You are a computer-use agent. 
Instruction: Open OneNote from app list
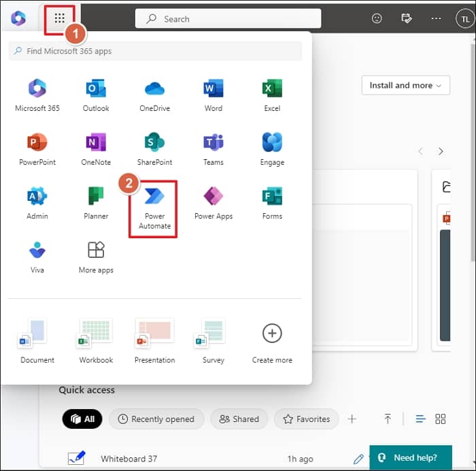[96, 149]
